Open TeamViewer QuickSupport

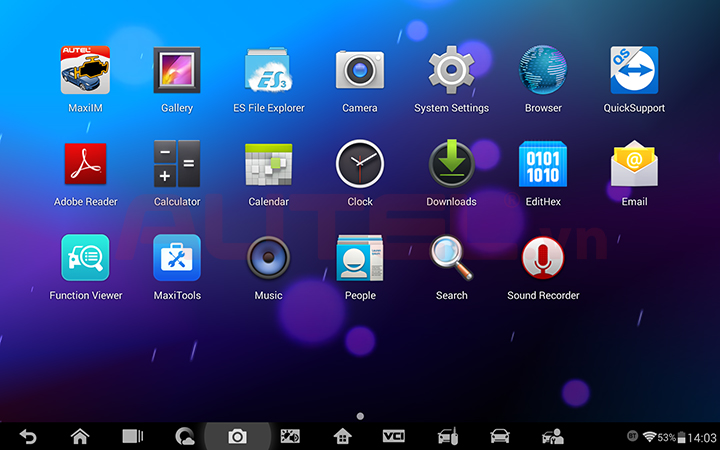point(634,70)
